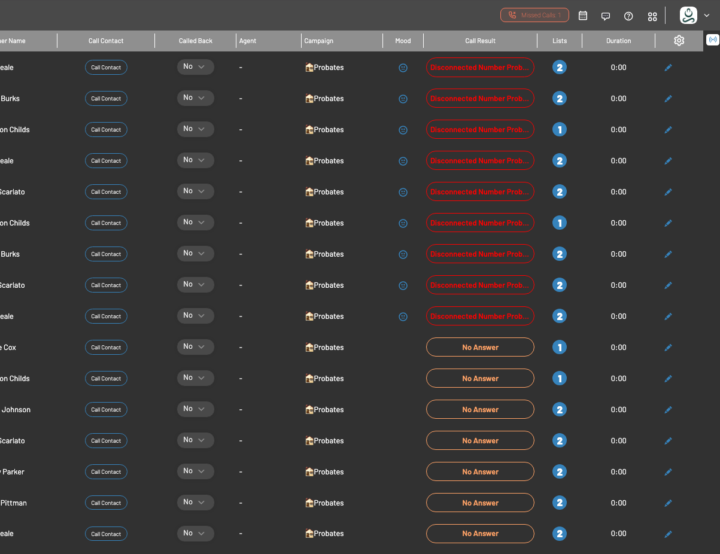The image size is (720, 554).
Task: Click the Lists badge in Cox row
Action: pos(559,347)
